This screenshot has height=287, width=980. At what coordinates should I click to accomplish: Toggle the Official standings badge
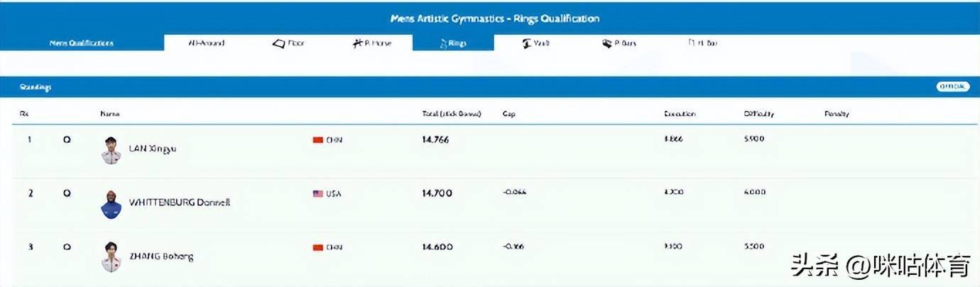click(952, 87)
